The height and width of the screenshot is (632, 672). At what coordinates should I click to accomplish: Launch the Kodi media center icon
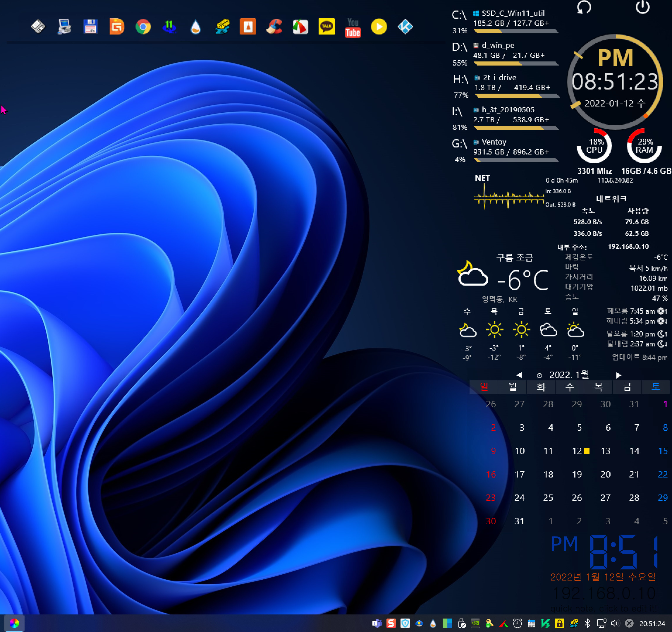pos(405,27)
